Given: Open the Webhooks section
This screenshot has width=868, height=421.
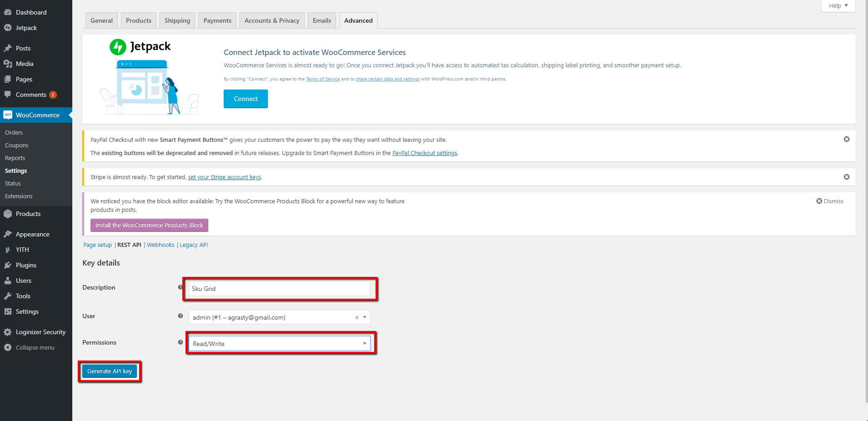Looking at the screenshot, I should tap(161, 245).
